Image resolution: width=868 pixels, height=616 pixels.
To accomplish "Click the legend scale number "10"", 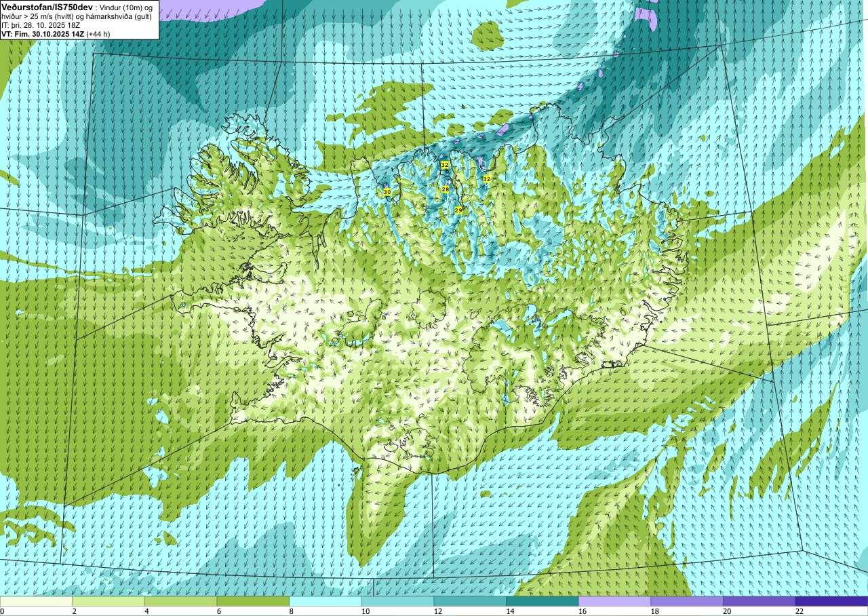I will 366,611.
